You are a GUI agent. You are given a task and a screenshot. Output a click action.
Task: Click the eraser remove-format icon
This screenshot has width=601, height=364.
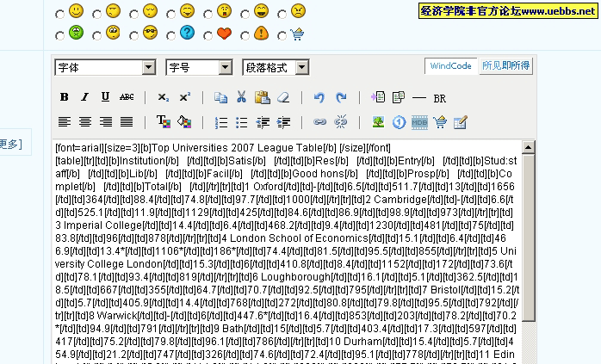click(283, 98)
